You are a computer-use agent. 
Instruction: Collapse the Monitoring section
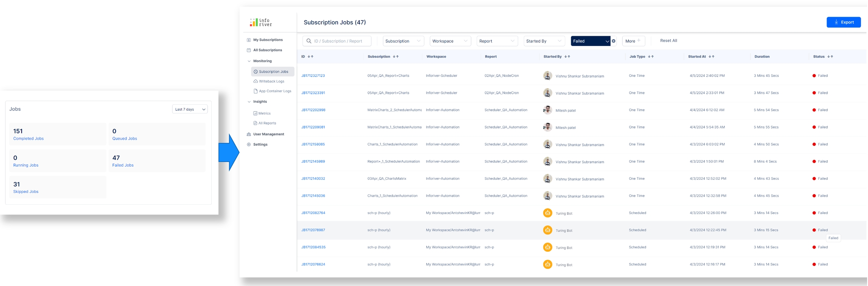point(249,61)
